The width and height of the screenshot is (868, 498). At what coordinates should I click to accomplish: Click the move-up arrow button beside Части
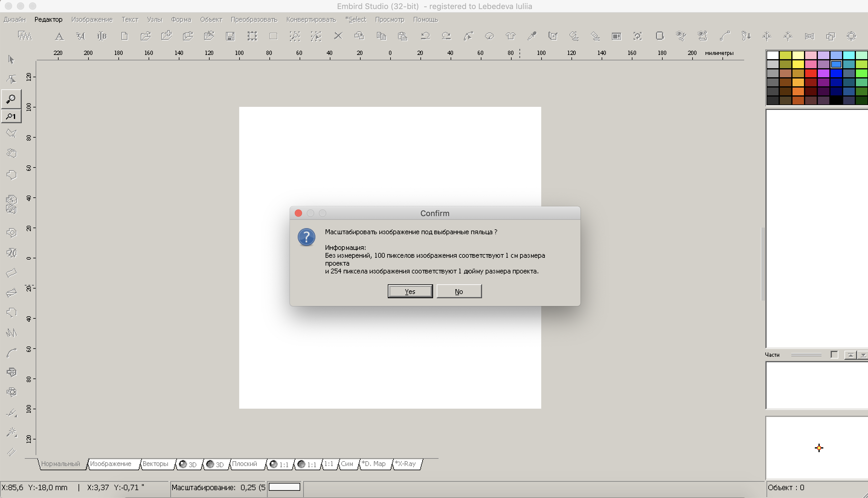coord(850,355)
